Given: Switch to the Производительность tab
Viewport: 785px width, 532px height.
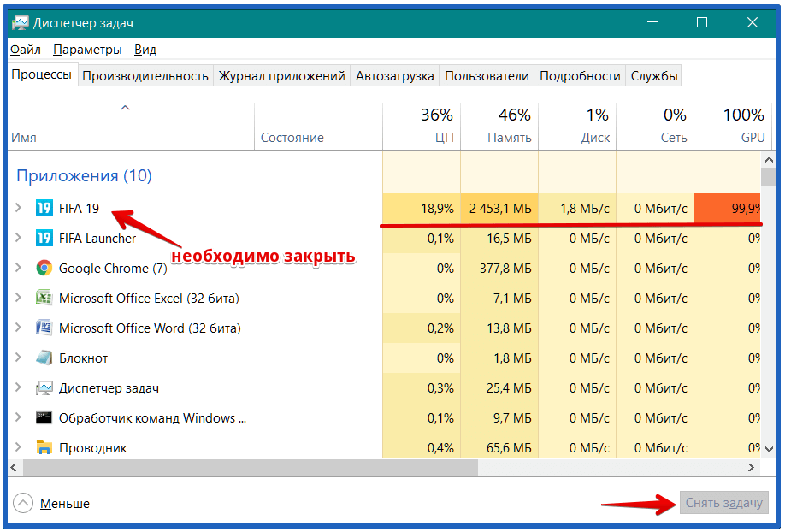Looking at the screenshot, I should tap(145, 75).
